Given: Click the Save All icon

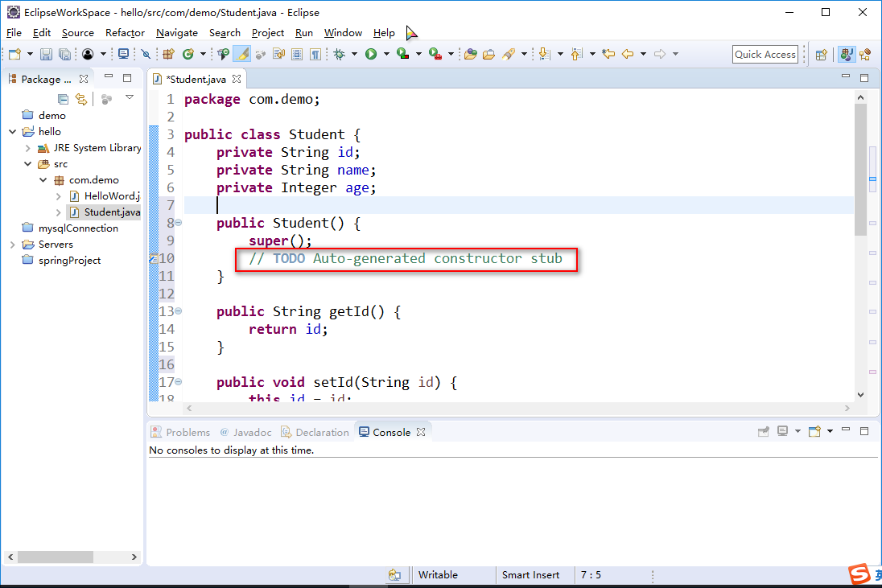Looking at the screenshot, I should [x=64, y=54].
